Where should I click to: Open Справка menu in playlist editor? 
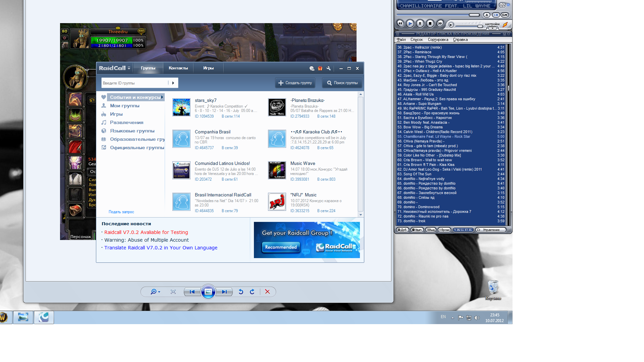click(460, 40)
